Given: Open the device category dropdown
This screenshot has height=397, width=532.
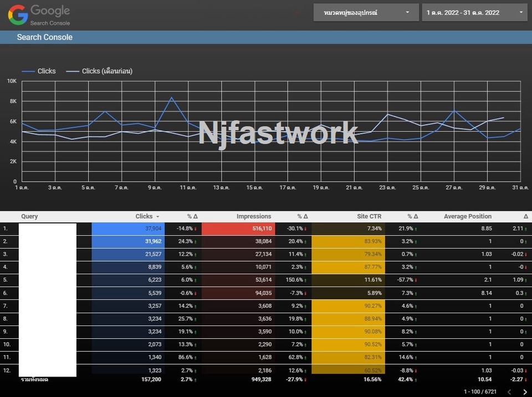Looking at the screenshot, I should tap(366, 13).
